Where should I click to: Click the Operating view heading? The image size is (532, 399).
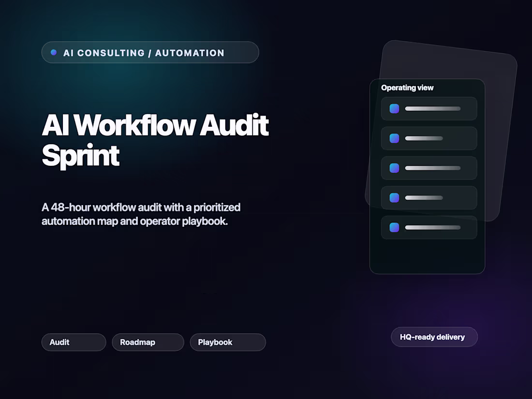pyautogui.click(x=407, y=88)
